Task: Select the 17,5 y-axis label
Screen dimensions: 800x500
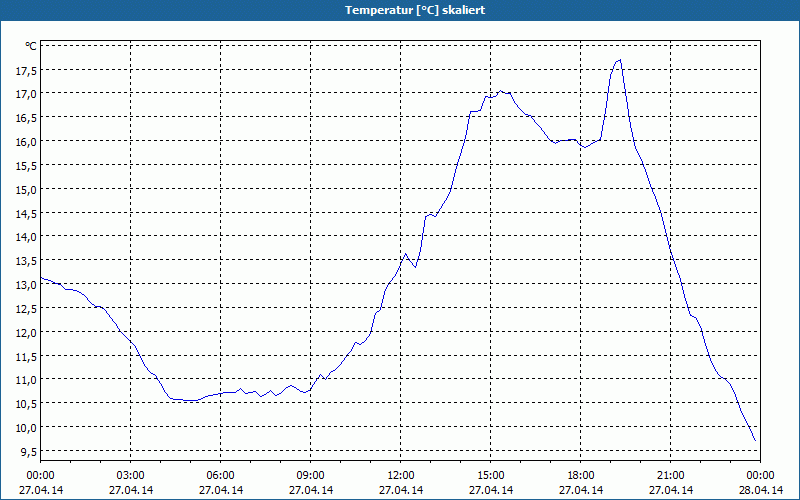Action: pyautogui.click(x=27, y=71)
